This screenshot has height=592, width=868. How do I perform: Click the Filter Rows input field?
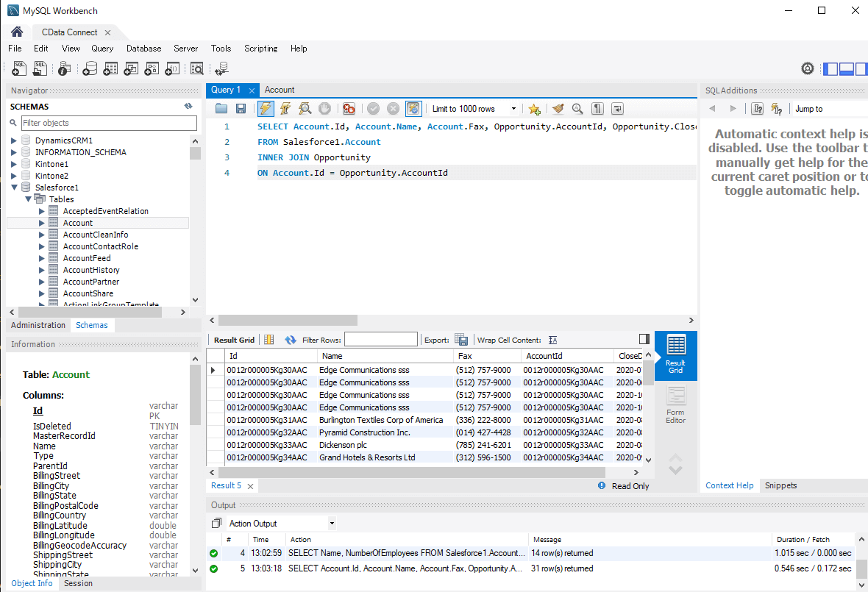(x=380, y=340)
